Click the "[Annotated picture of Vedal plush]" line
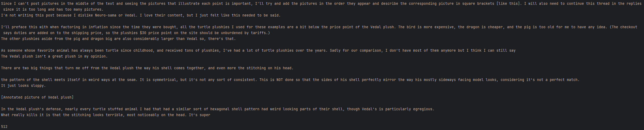 [x=37, y=97]
